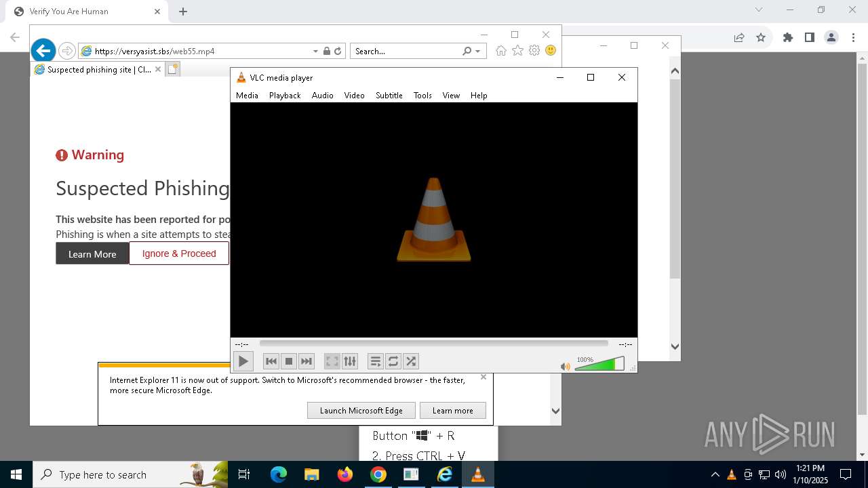Open Firefox from taskbar
This screenshot has width=868, height=488.
pos(345,474)
